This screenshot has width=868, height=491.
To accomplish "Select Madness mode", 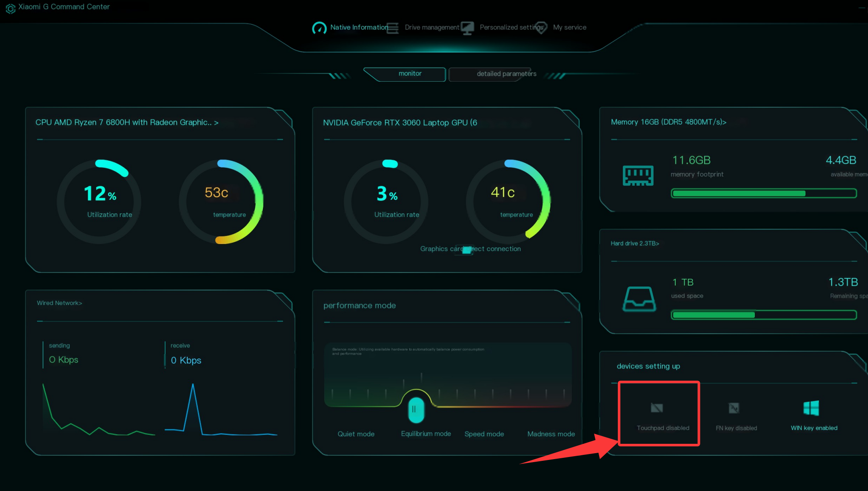I will pos(551,434).
